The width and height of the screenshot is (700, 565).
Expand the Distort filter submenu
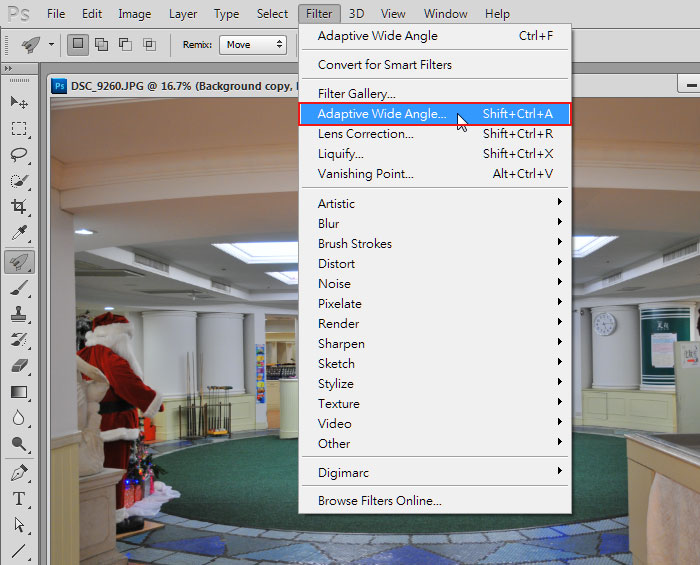point(434,264)
